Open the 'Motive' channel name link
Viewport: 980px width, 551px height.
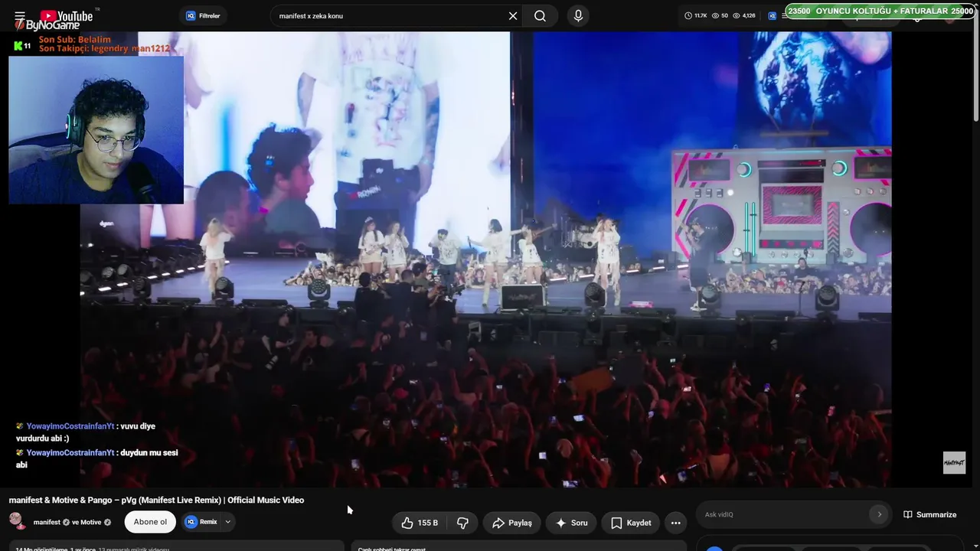[91, 522]
